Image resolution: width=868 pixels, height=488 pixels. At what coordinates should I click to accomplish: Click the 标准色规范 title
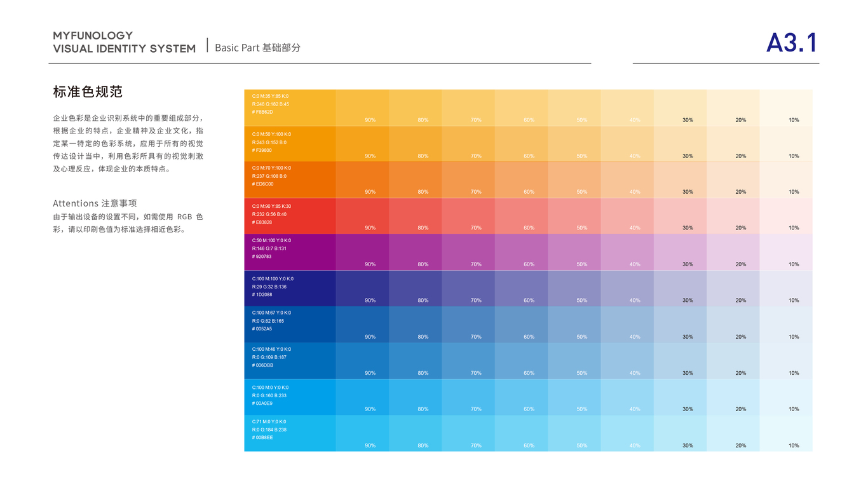[x=88, y=91]
